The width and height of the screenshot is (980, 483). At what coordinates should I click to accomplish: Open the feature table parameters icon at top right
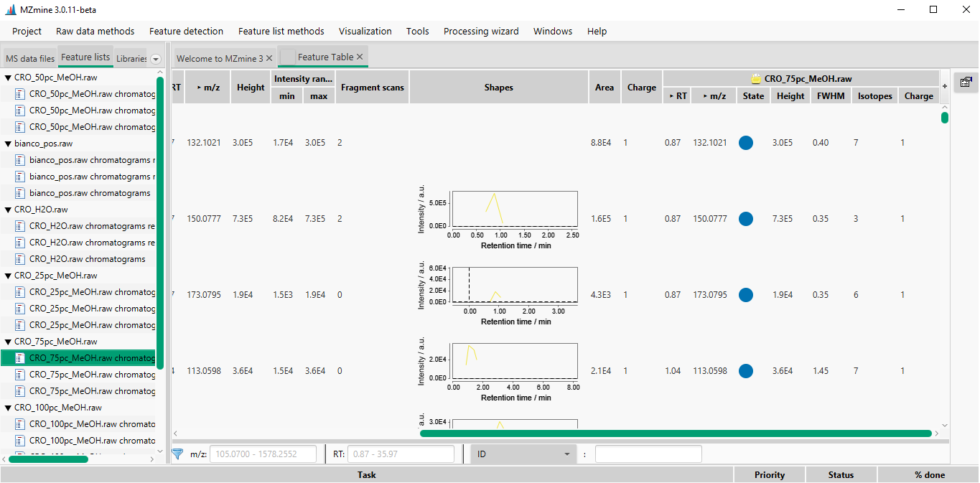(966, 83)
